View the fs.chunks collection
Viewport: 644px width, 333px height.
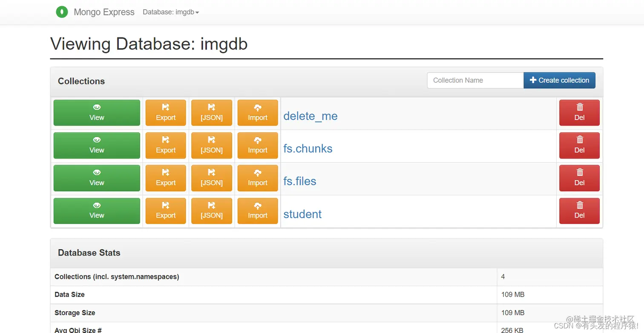point(97,146)
